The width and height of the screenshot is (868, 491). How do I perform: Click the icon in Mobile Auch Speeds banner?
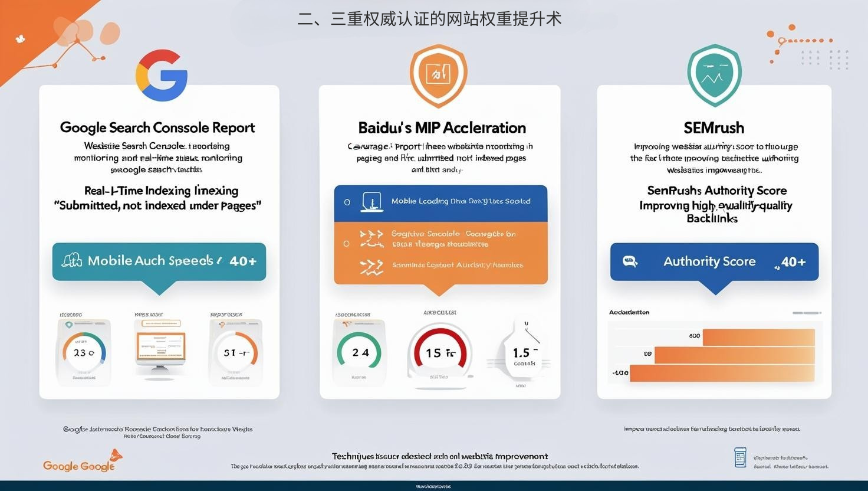(x=72, y=260)
